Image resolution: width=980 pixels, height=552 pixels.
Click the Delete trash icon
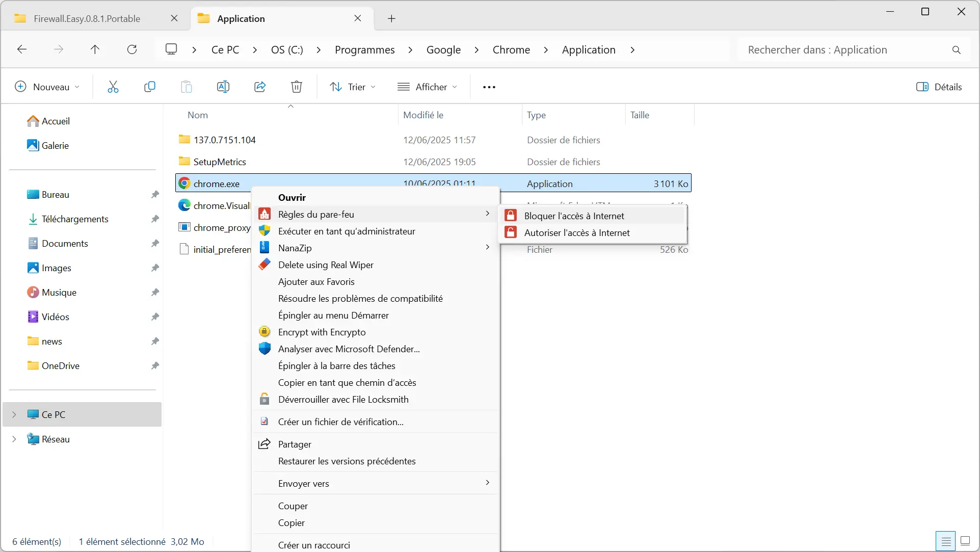pyautogui.click(x=297, y=87)
